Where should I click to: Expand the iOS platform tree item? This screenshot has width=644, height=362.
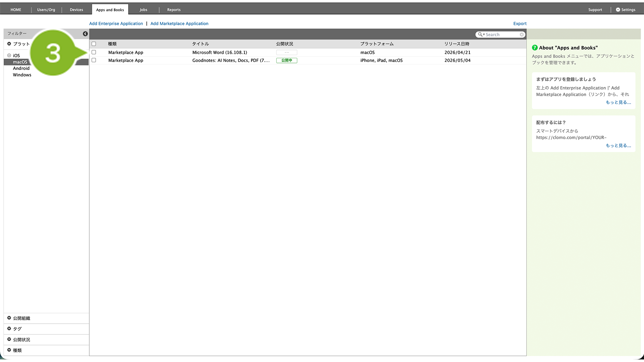pyautogui.click(x=9, y=55)
